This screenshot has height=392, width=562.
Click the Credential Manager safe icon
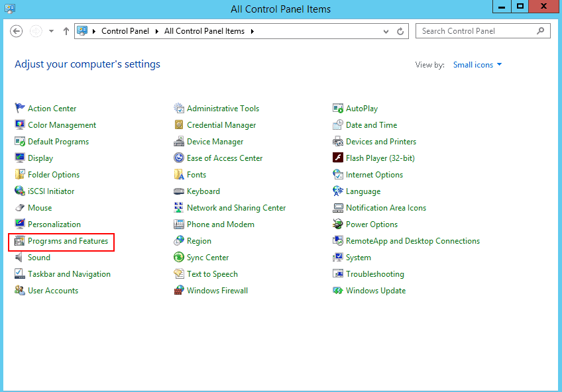coord(179,124)
